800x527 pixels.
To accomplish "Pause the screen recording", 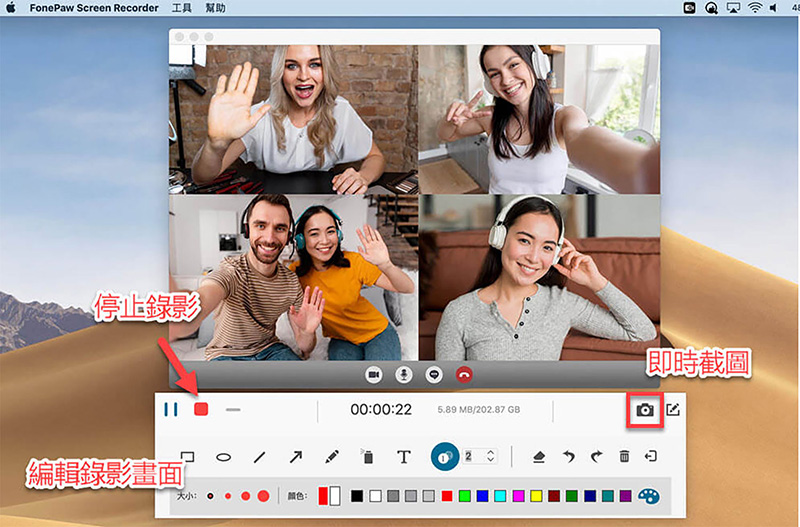I will tap(171, 409).
